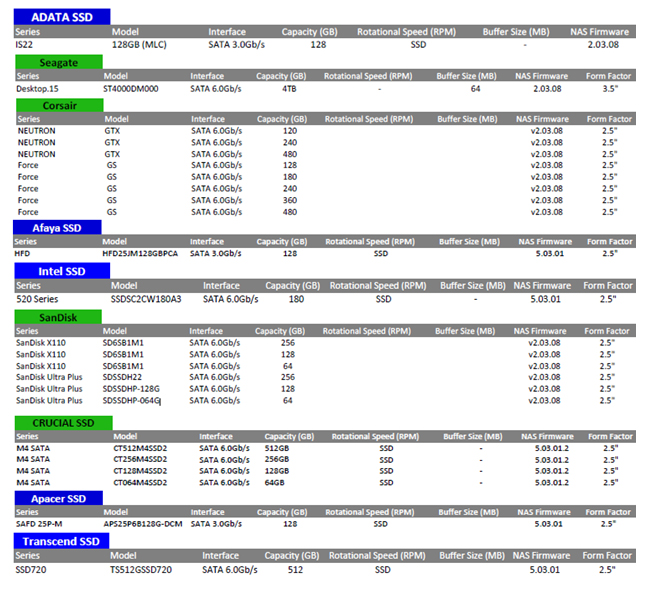Click the Intel SSD header
This screenshot has height=595, width=653.
(x=62, y=271)
